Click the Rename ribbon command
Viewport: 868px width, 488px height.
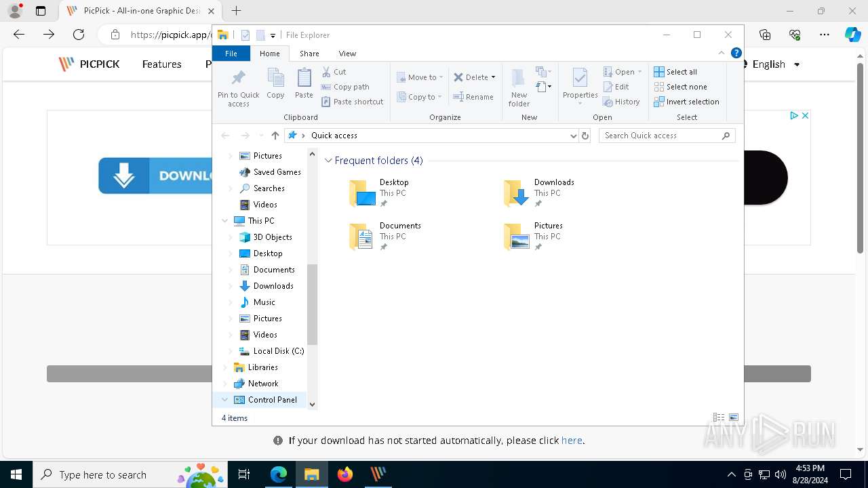(x=473, y=97)
